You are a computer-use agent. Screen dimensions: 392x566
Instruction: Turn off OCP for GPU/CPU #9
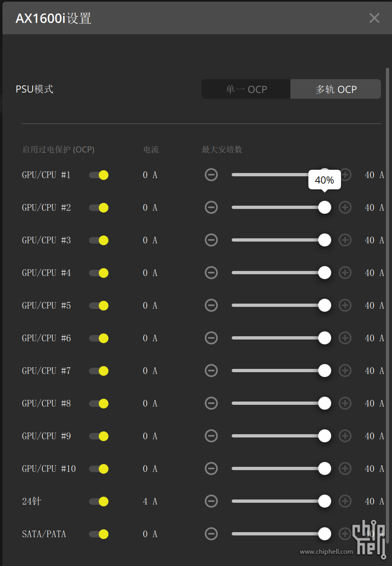point(99,436)
